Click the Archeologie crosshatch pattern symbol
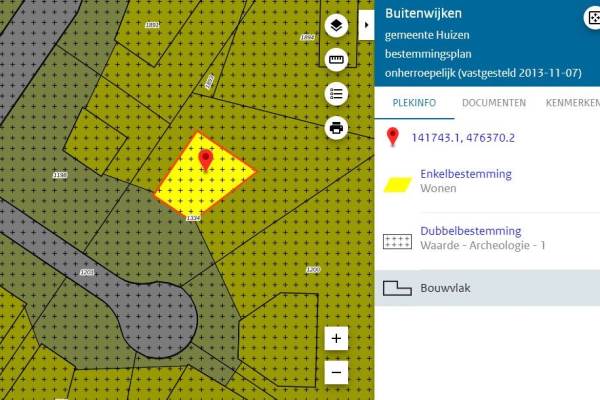600x400 pixels. tap(398, 240)
